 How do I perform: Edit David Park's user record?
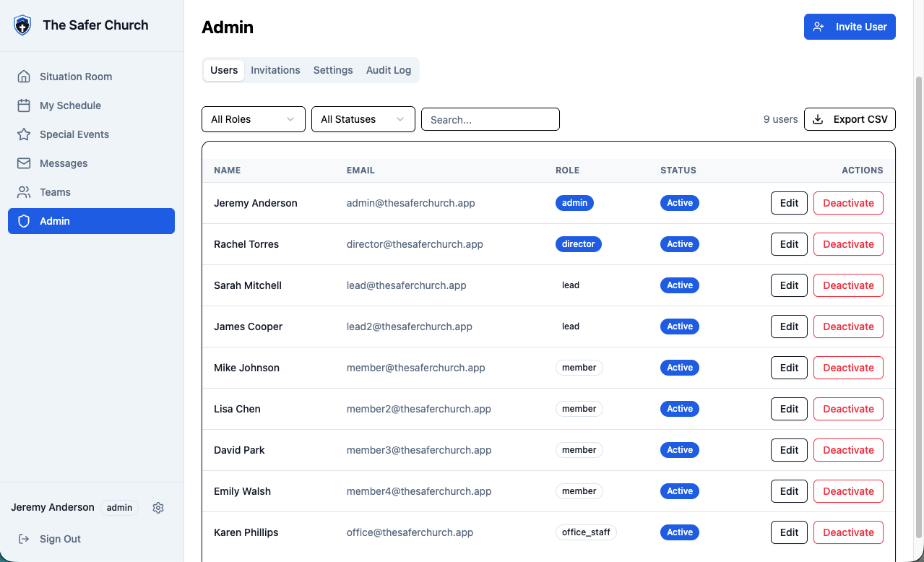pyautogui.click(x=789, y=450)
